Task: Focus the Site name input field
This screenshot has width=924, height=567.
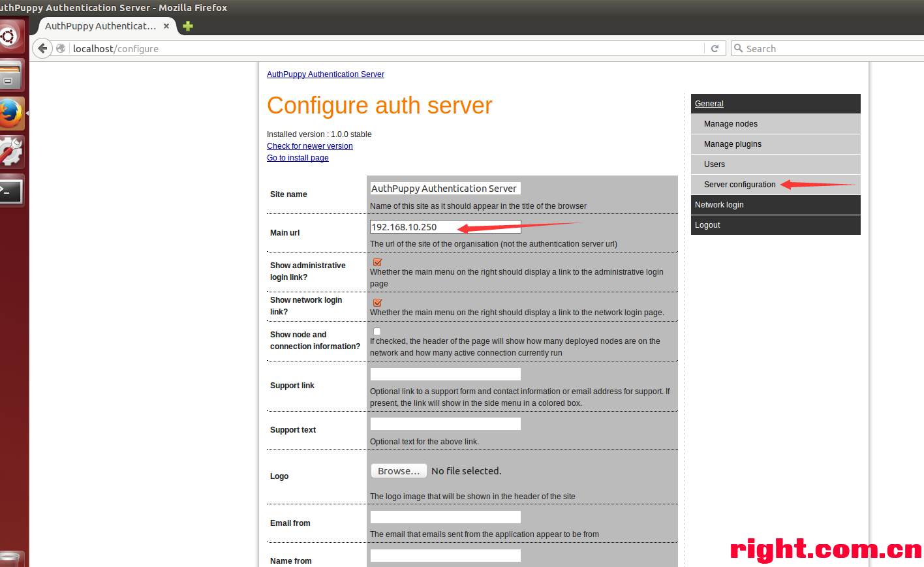Action: pyautogui.click(x=446, y=189)
